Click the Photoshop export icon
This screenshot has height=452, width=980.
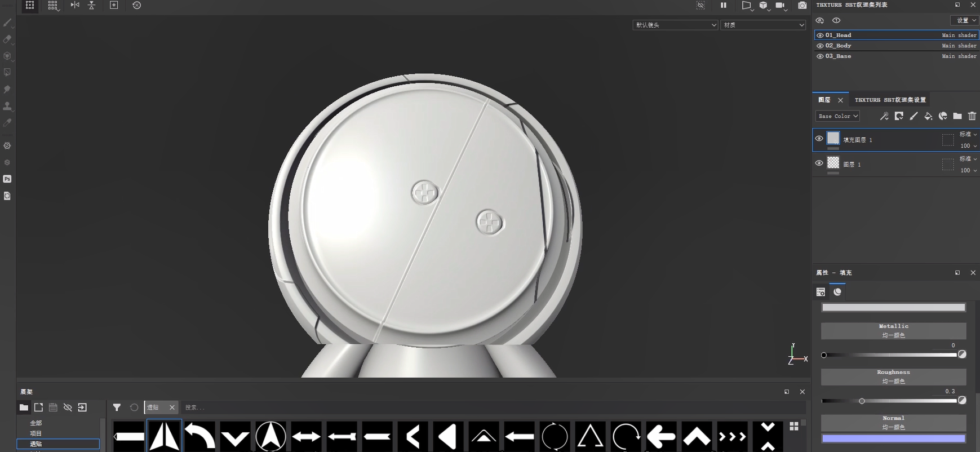(x=7, y=179)
